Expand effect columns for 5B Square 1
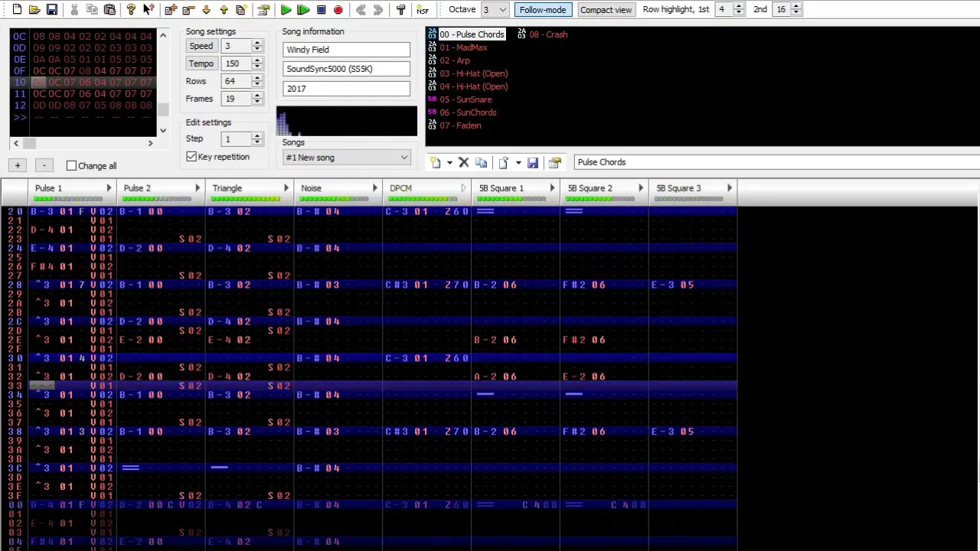980x551 pixels. (x=552, y=188)
